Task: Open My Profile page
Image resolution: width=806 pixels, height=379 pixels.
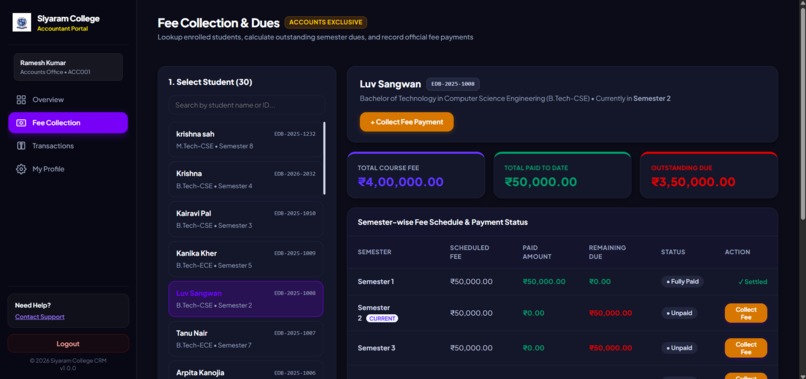Action: (68, 169)
